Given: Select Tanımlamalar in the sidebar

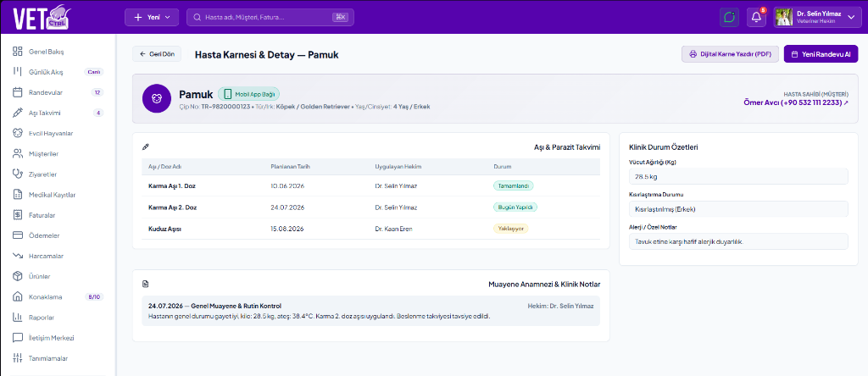Looking at the screenshot, I should (x=58, y=358).
